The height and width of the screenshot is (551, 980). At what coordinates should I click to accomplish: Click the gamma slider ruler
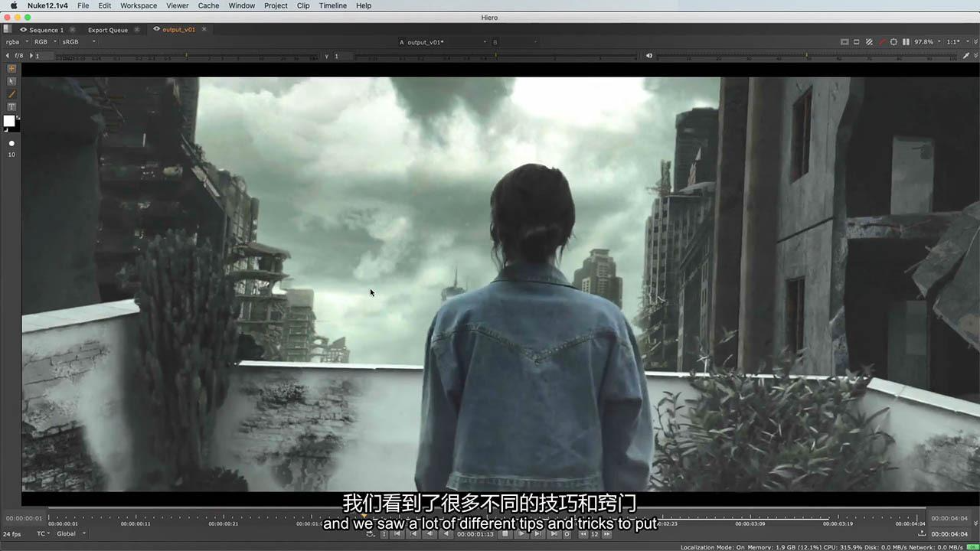(x=496, y=57)
